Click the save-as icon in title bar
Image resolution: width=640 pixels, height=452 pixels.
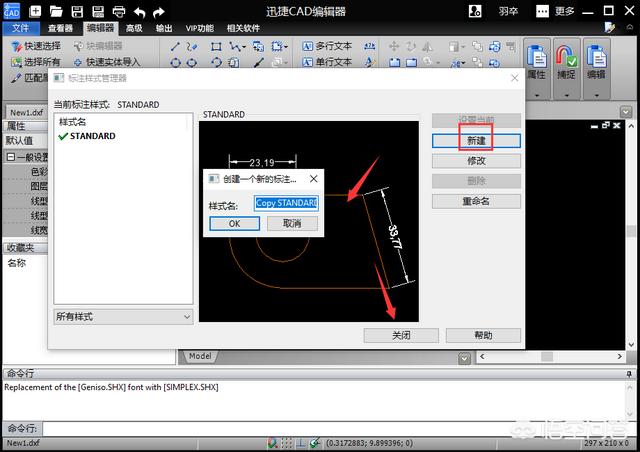coord(98,11)
